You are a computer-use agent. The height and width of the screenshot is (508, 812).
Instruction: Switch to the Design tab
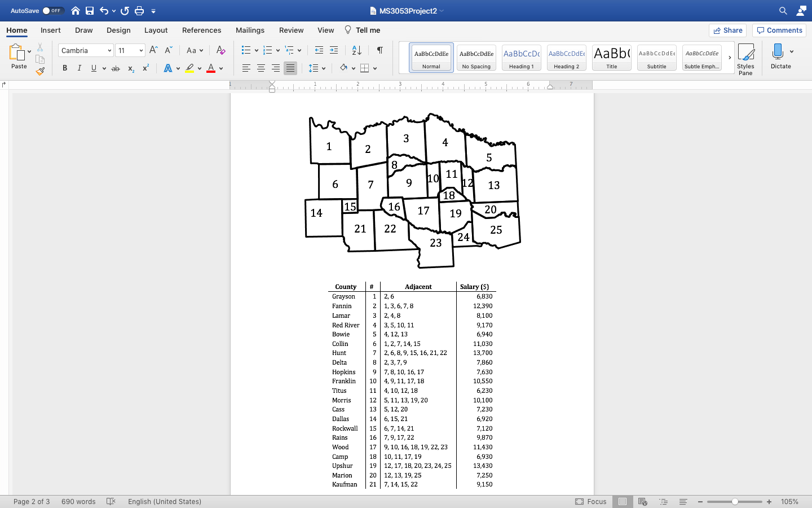pos(118,30)
